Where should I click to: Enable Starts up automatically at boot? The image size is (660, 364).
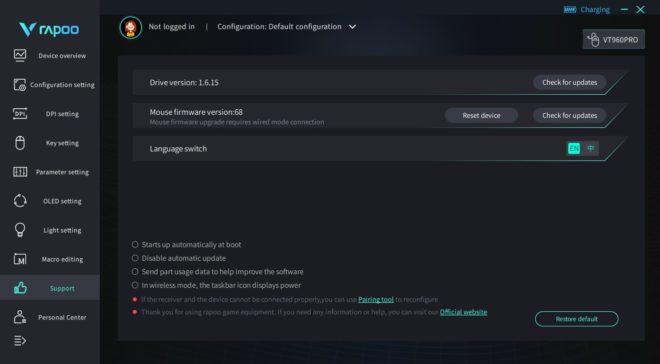(x=135, y=244)
